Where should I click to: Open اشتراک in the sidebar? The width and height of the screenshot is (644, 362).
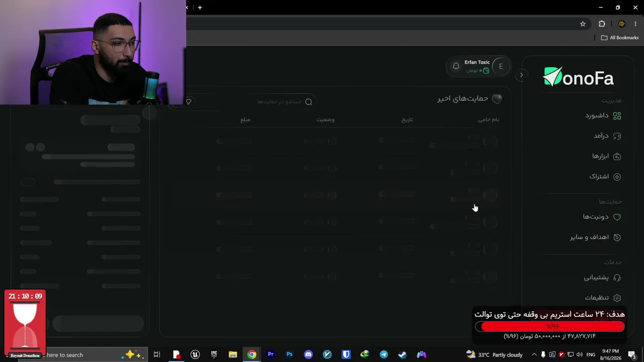[605, 176]
